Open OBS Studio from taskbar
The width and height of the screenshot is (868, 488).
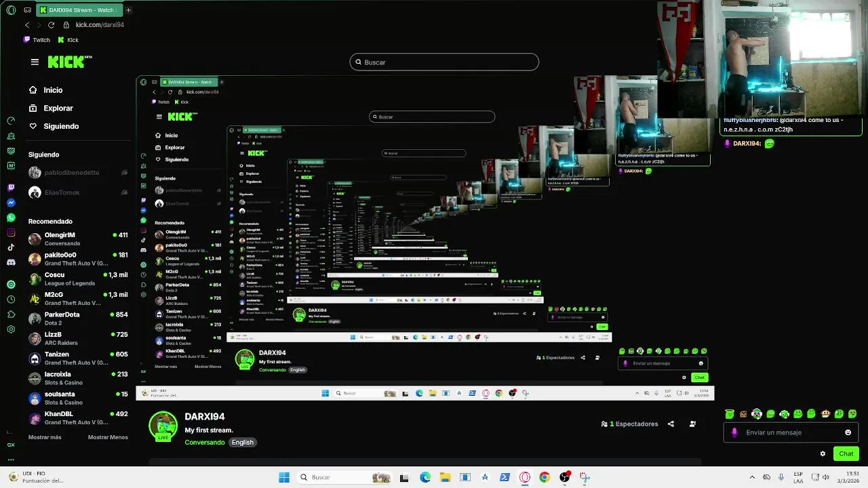[564, 477]
